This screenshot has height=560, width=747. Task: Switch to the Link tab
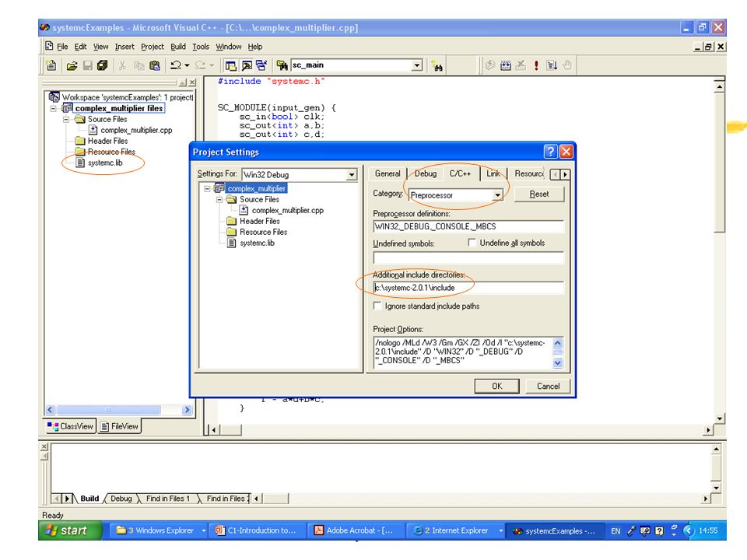[493, 173]
